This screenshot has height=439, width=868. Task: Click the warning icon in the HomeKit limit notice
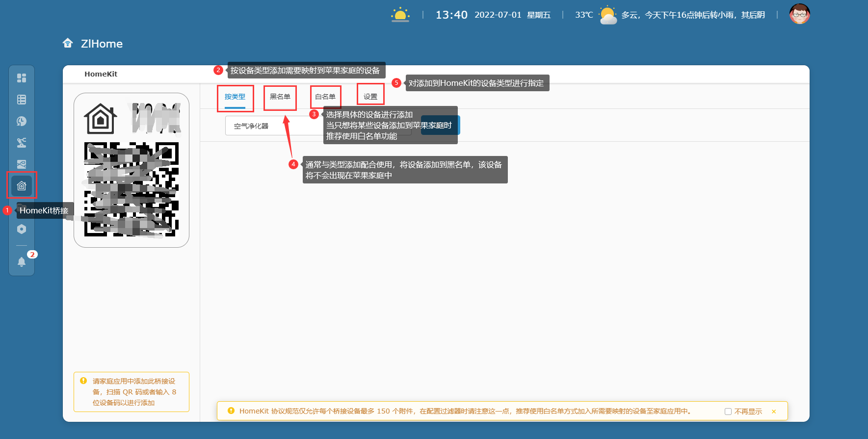pyautogui.click(x=231, y=411)
